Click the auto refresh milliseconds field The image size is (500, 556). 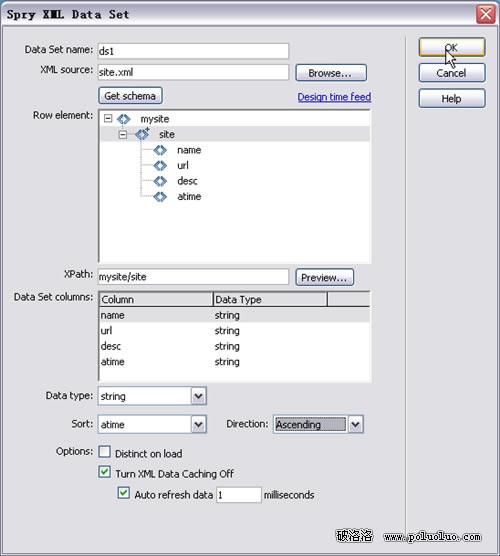click(x=239, y=495)
